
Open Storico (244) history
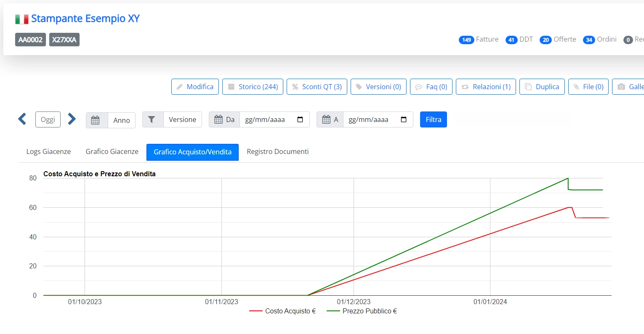[253, 87]
